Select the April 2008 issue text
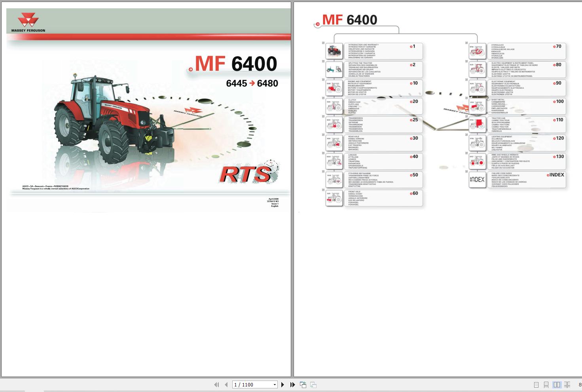Screen dimensions: 582x392 pyautogui.click(x=274, y=199)
